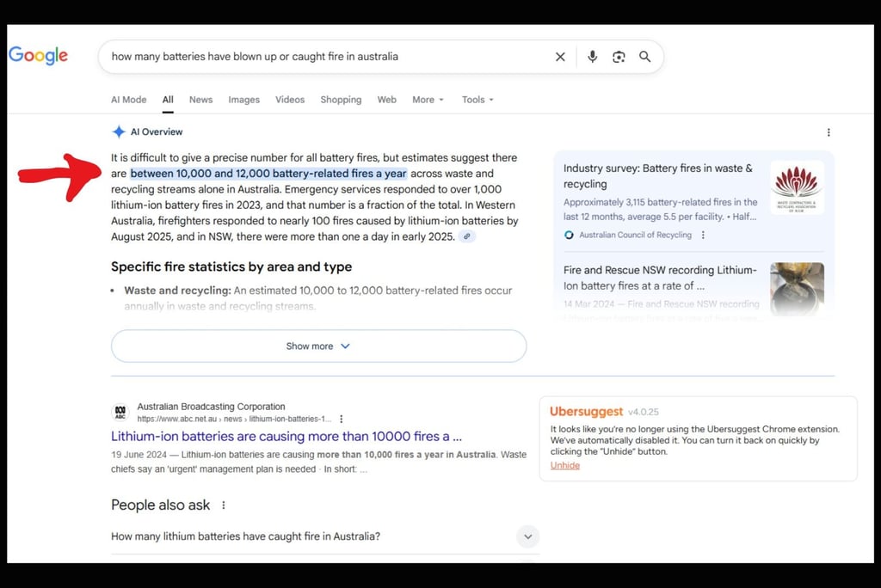Open AI Overview three-dot options menu

[829, 132]
